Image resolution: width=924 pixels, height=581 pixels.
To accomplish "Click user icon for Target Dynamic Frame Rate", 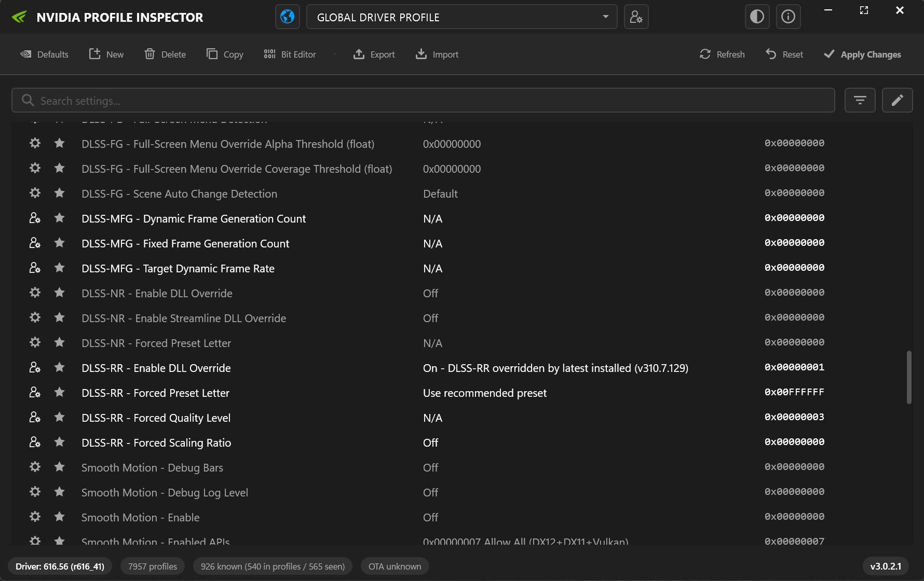I will (x=35, y=268).
